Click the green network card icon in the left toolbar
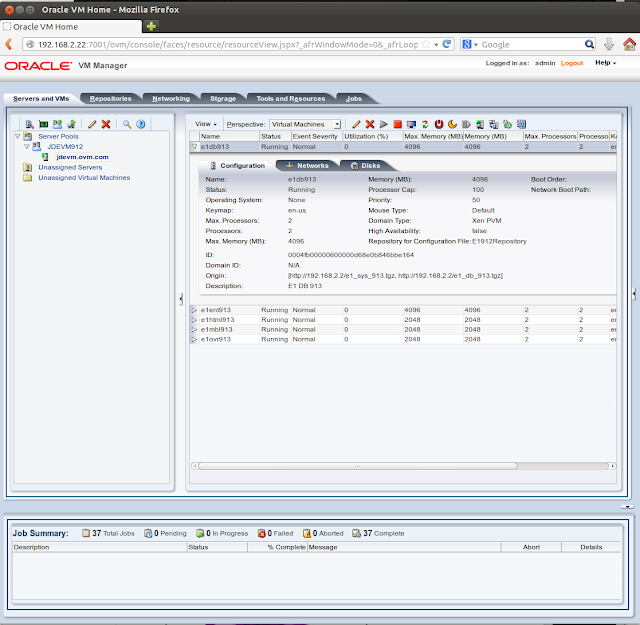The image size is (640, 625). pyautogui.click(x=43, y=124)
